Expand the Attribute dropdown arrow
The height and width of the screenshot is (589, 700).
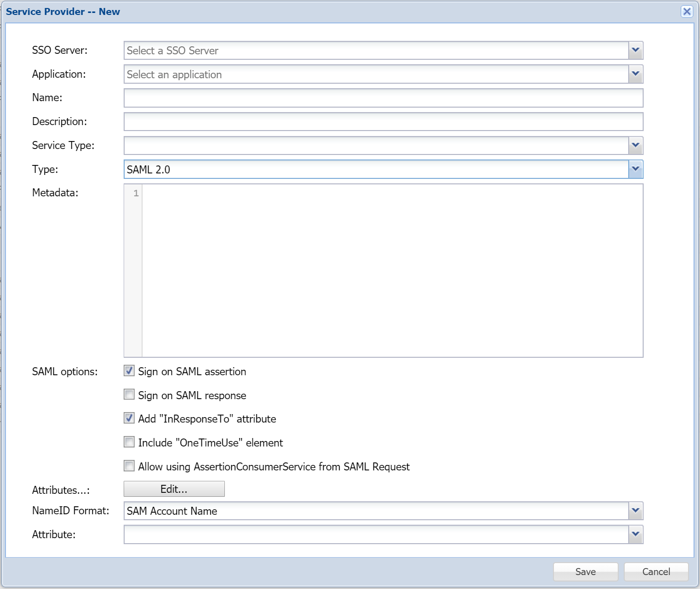point(635,535)
